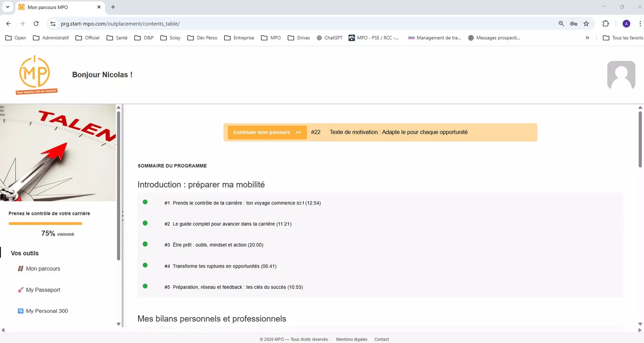This screenshot has width=644, height=343.
Task: Click the green completion dot for lesson #1
Action: click(x=145, y=202)
